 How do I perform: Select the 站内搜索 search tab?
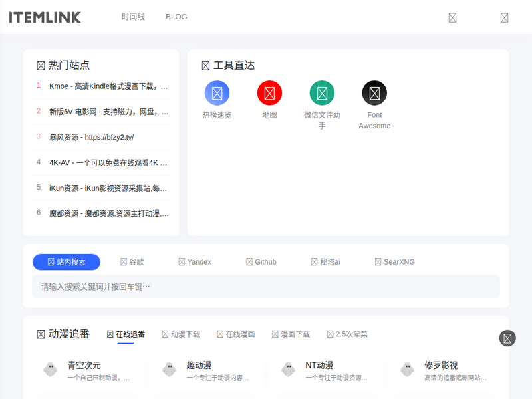(x=66, y=262)
